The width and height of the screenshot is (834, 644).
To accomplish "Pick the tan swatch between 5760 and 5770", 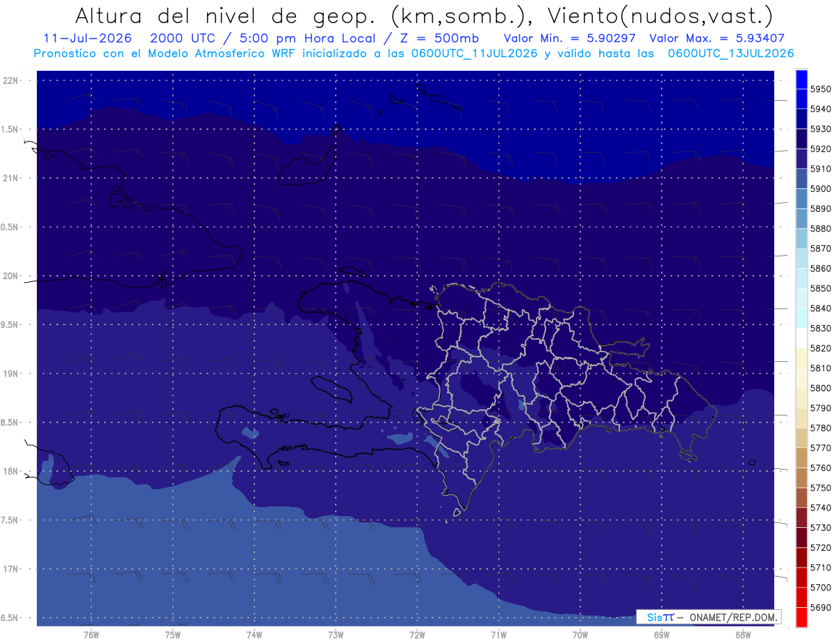I will click(801, 458).
